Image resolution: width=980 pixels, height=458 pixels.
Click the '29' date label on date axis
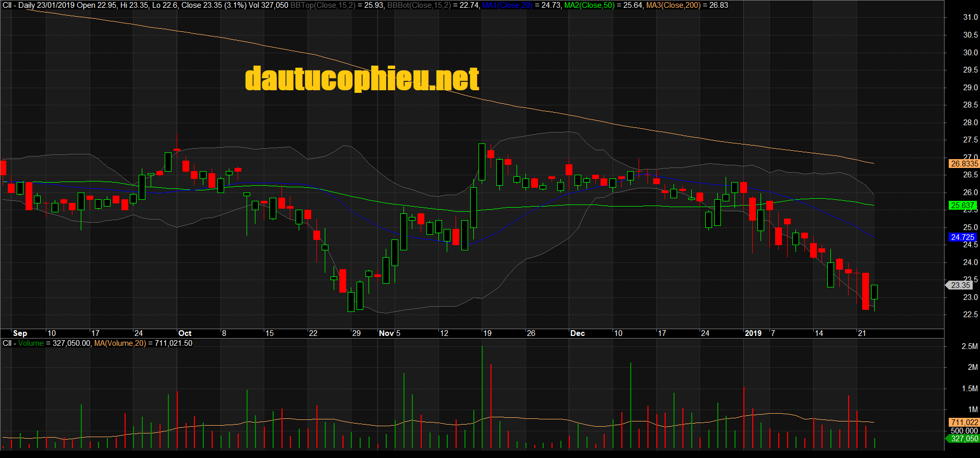pos(357,333)
